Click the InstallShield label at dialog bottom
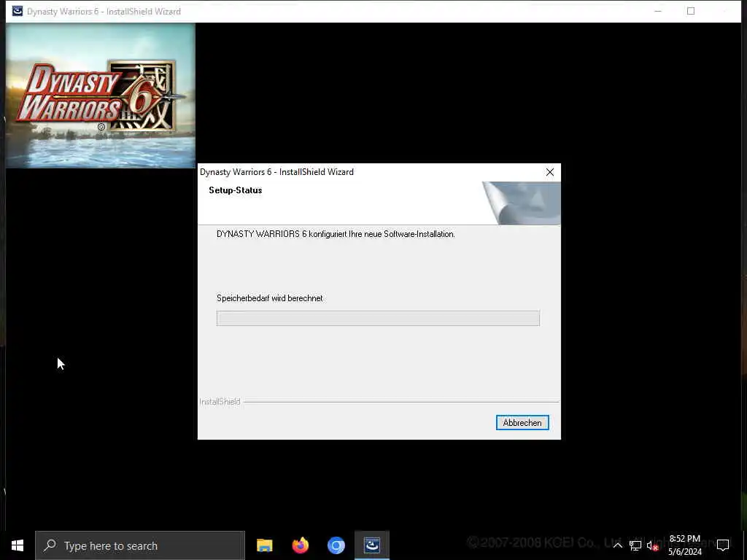Image resolution: width=747 pixels, height=560 pixels. click(220, 402)
